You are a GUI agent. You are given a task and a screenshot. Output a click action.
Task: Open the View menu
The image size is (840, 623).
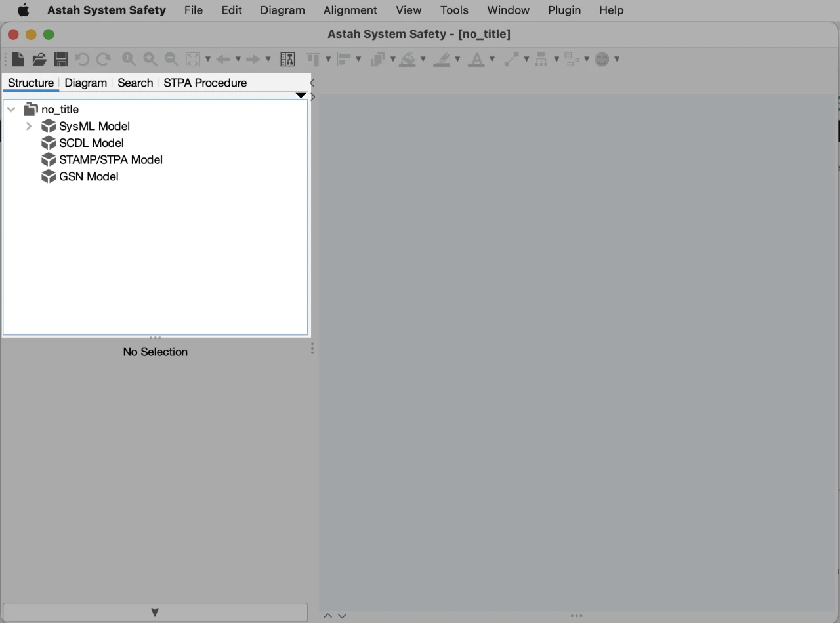coord(409,10)
